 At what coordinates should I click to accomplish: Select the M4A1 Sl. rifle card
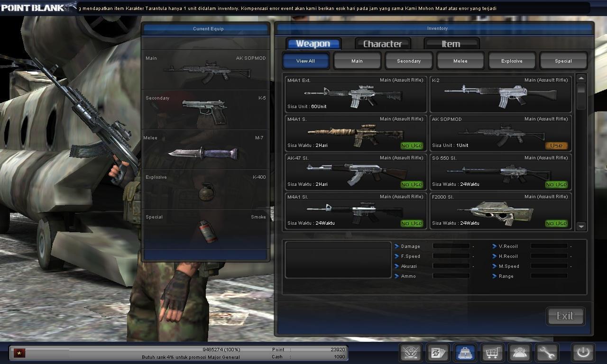[356, 210]
